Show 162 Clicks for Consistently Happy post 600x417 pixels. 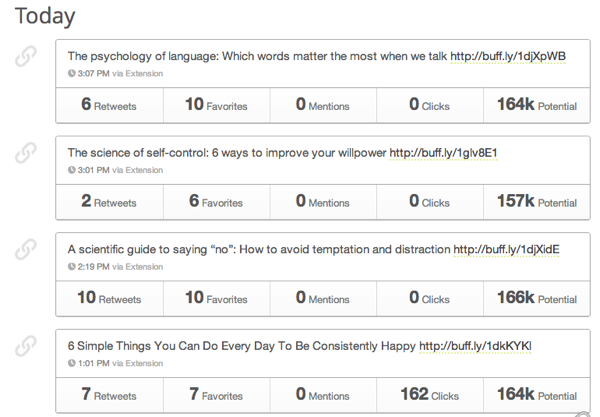click(x=429, y=394)
